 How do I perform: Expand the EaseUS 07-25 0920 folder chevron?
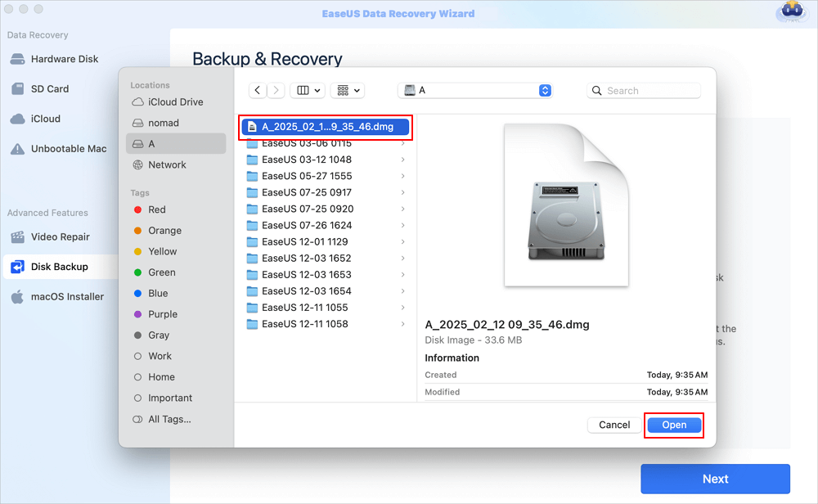coord(402,209)
